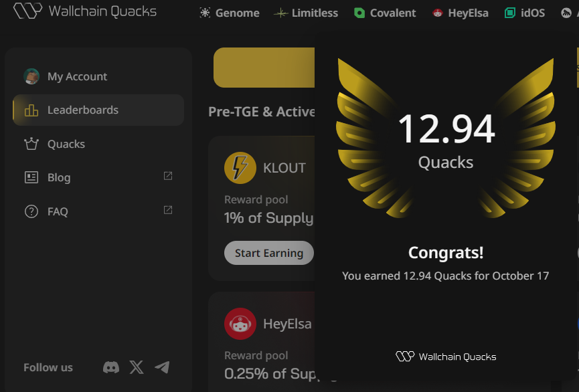Image resolution: width=579 pixels, height=392 pixels.
Task: Click the HeyElsa robot logo on card
Action: (240, 324)
